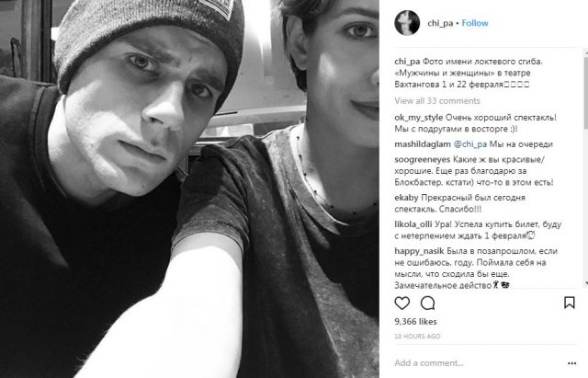Image resolution: width=588 pixels, height=378 pixels.
Task: Like the post with the heart icon
Action: pos(402,303)
